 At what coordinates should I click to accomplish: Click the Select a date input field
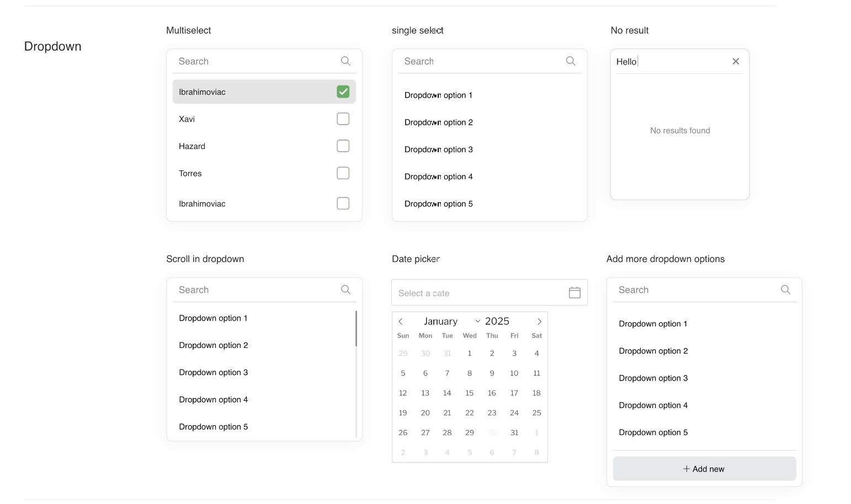click(477, 293)
